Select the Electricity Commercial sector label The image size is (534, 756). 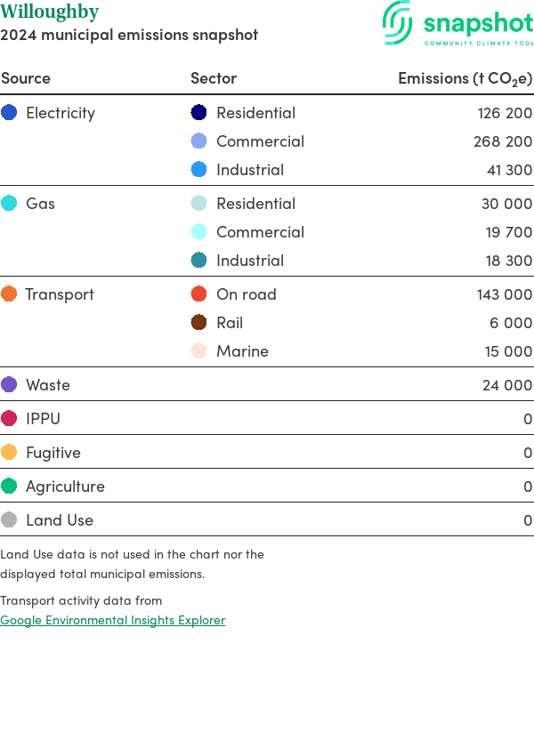[260, 141]
